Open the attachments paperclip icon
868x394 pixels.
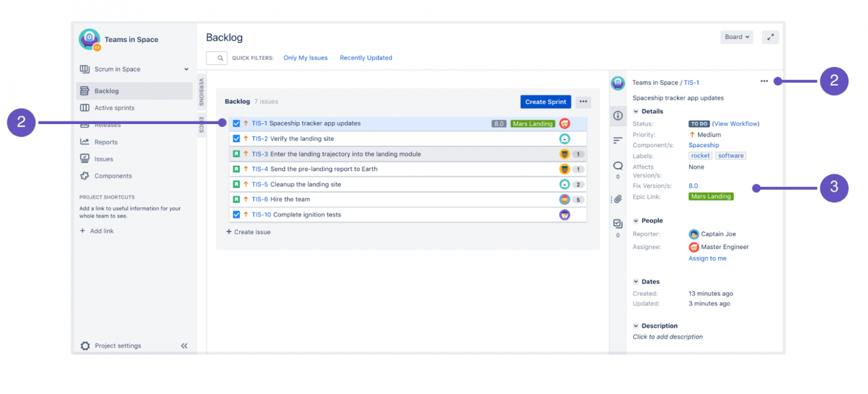click(618, 199)
